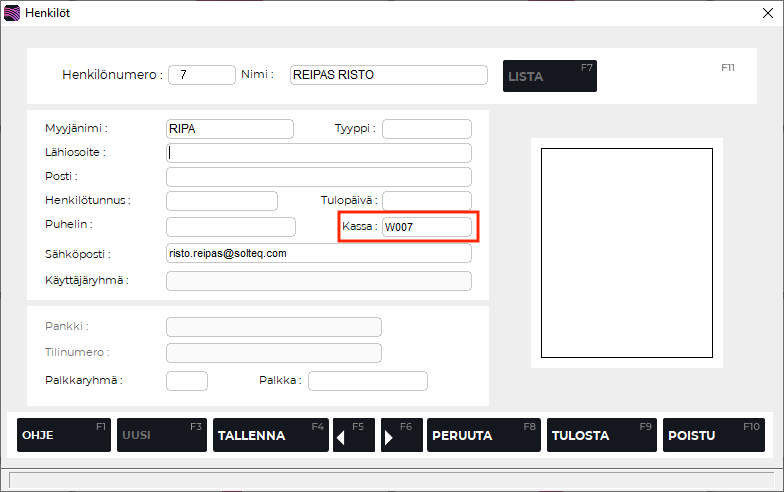Focus the Tyyppi input field
Screen dimensions: 784x492
pos(426,128)
